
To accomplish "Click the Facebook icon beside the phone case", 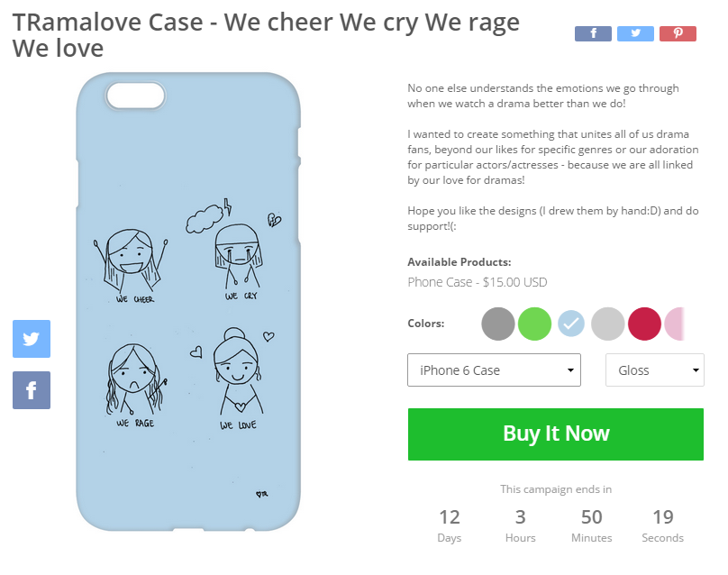I will click(32, 390).
